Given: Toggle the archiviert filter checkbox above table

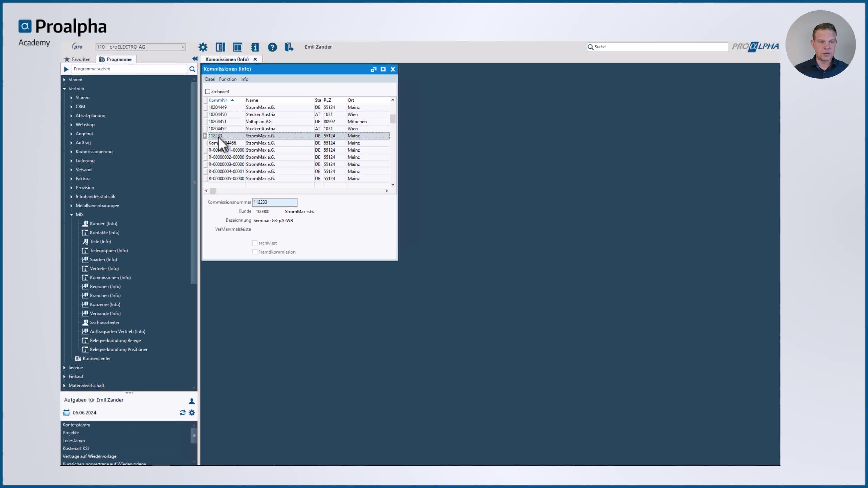Looking at the screenshot, I should pyautogui.click(x=208, y=91).
